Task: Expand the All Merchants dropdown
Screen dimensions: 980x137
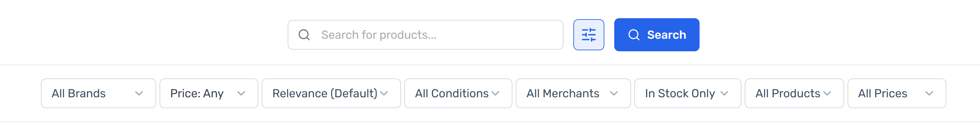Action: pyautogui.click(x=573, y=94)
